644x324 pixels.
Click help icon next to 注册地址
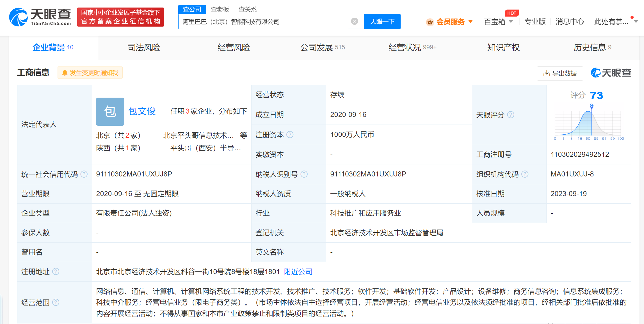click(x=56, y=272)
